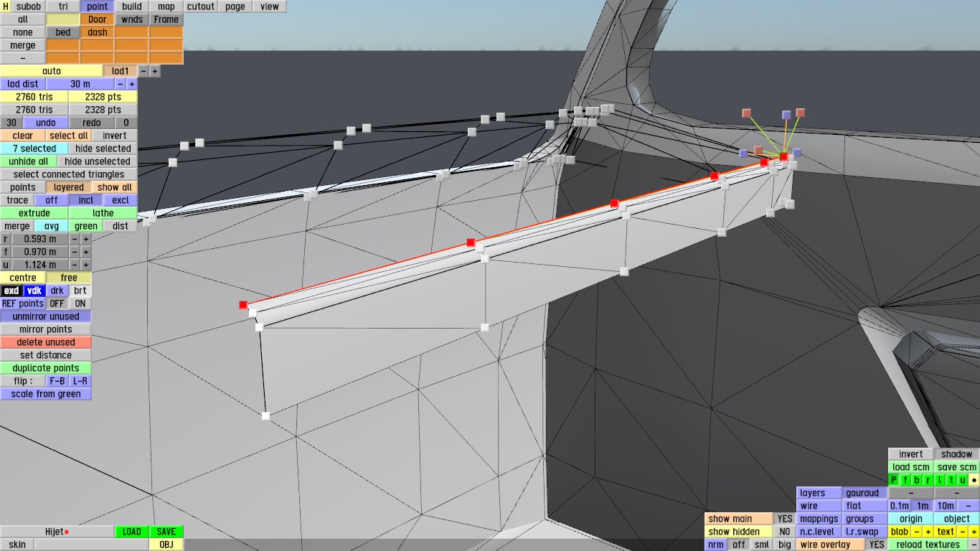Reduce the text size with minus
The image size is (980, 551).
tap(963, 532)
